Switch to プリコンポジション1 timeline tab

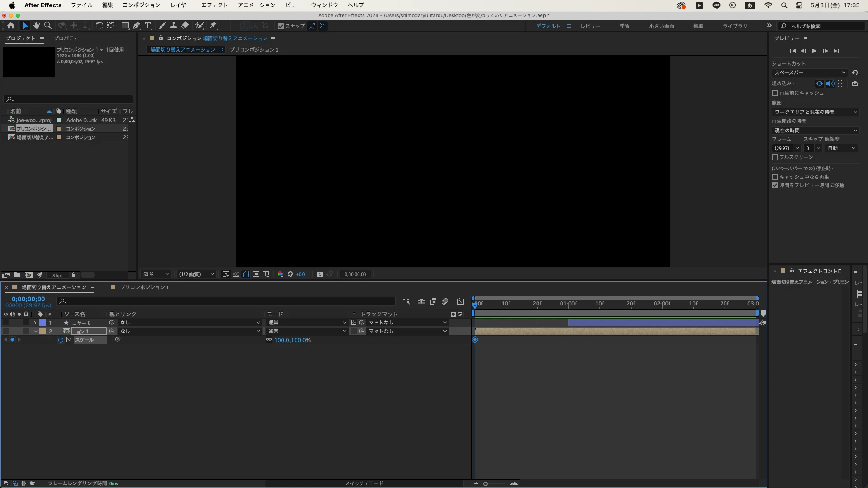pos(144,287)
